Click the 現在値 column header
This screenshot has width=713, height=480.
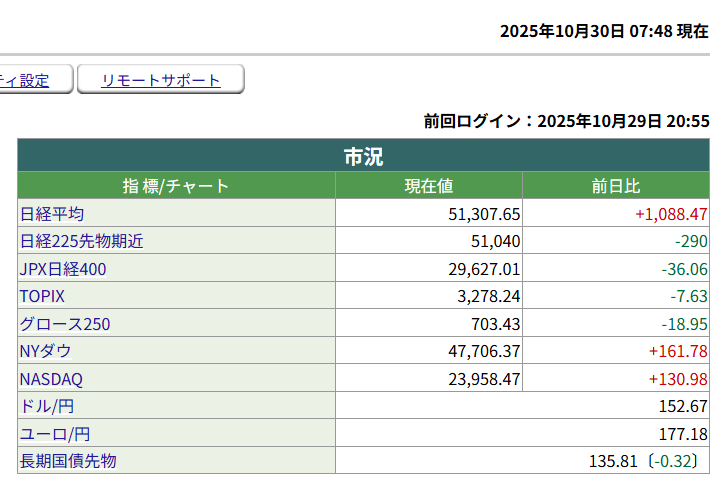click(x=429, y=186)
